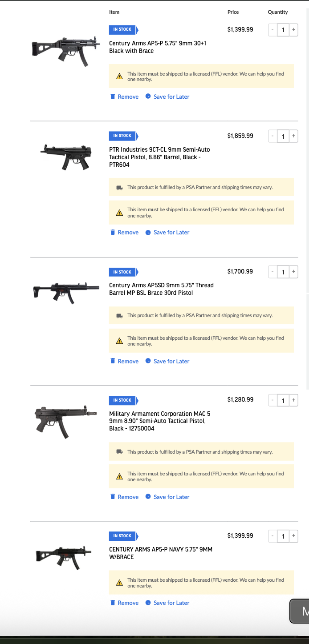Click warning triangle icon in AP5-P Black FFL notice
The image size is (309, 644).
click(119, 76)
